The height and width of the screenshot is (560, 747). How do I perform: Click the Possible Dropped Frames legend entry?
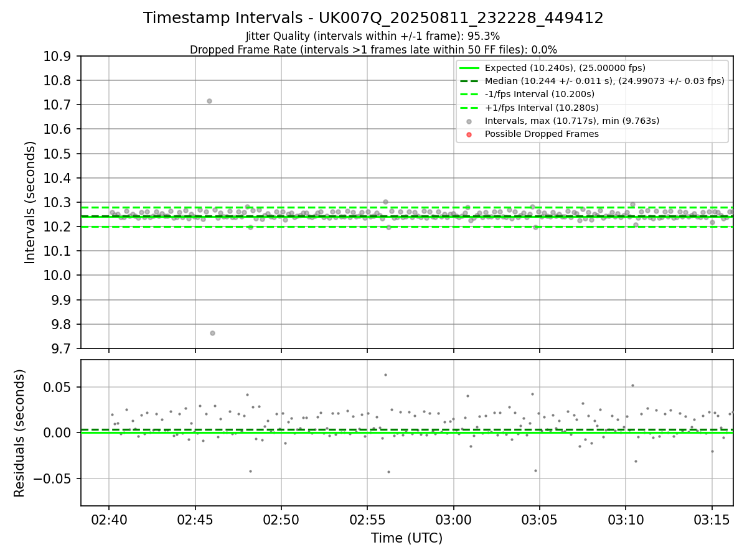coord(542,134)
